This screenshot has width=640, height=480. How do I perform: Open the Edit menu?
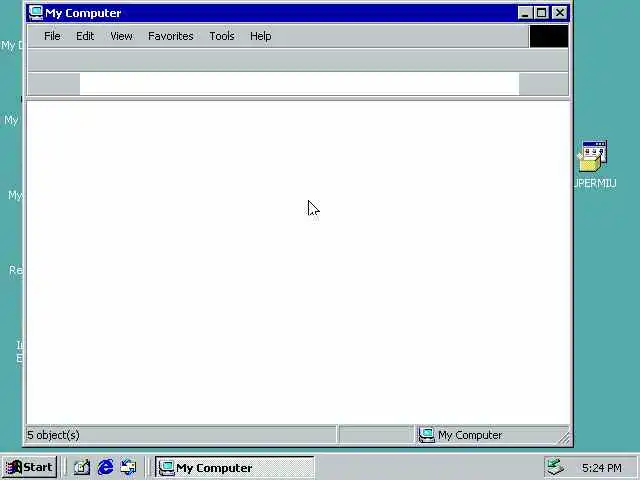[x=85, y=36]
